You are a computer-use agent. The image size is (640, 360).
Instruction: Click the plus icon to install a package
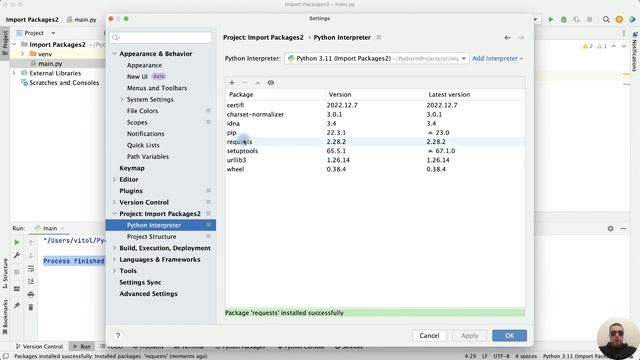232,83
